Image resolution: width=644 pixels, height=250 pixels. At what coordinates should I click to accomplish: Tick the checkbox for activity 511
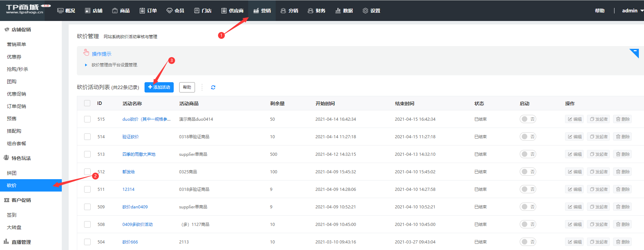coord(87,189)
